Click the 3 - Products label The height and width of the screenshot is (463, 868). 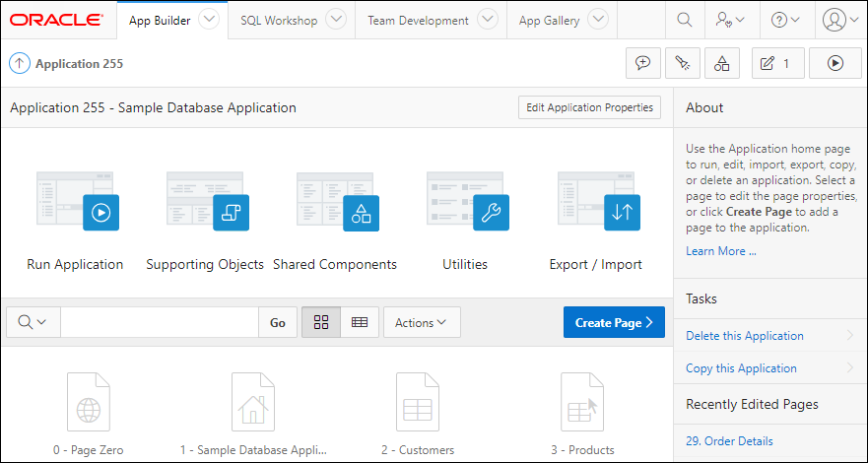pos(582,450)
